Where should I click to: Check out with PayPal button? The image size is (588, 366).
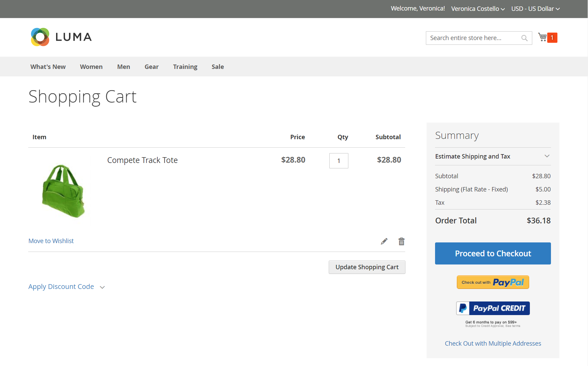[x=493, y=282]
